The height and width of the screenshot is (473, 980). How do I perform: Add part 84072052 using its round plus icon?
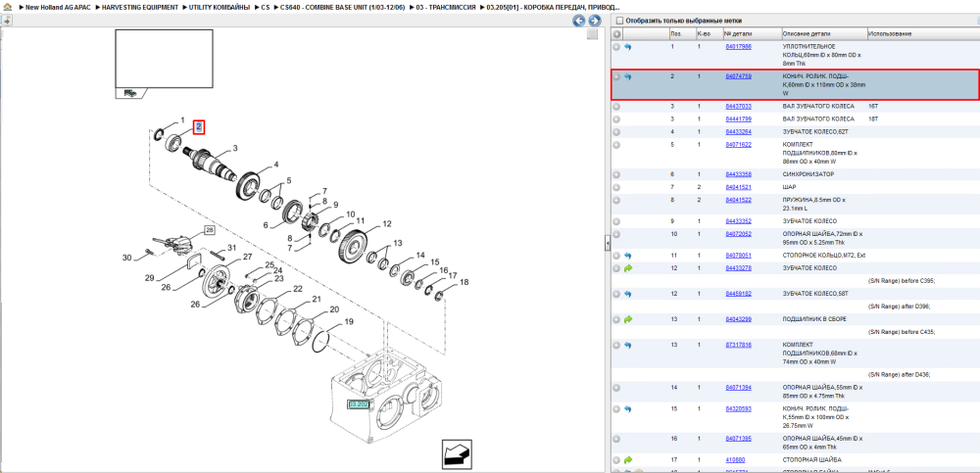point(616,234)
